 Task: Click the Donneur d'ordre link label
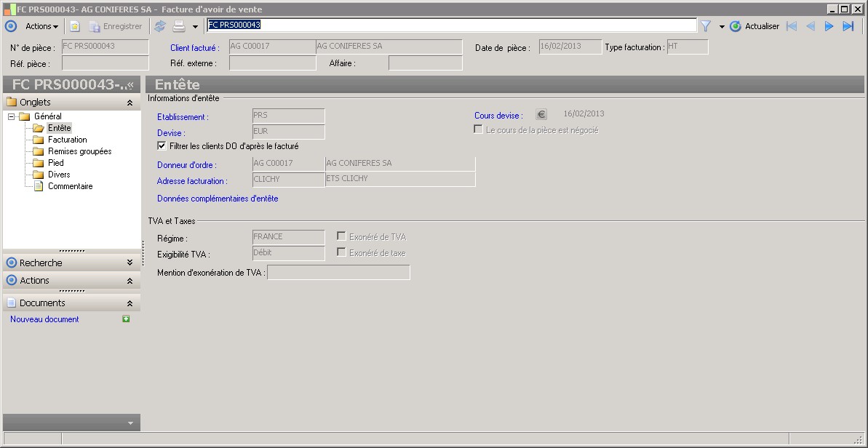pyautogui.click(x=186, y=165)
